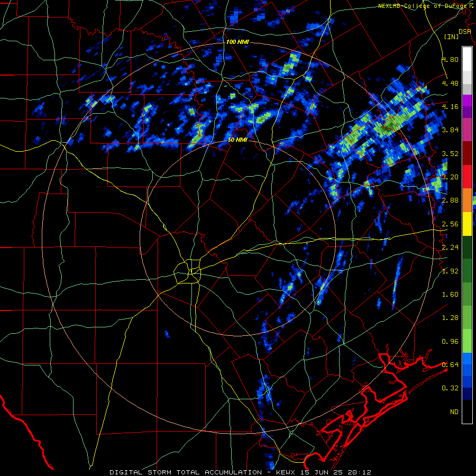This screenshot has width=476, height=476.
Task: Click the ND legend label
Action: coord(454,412)
